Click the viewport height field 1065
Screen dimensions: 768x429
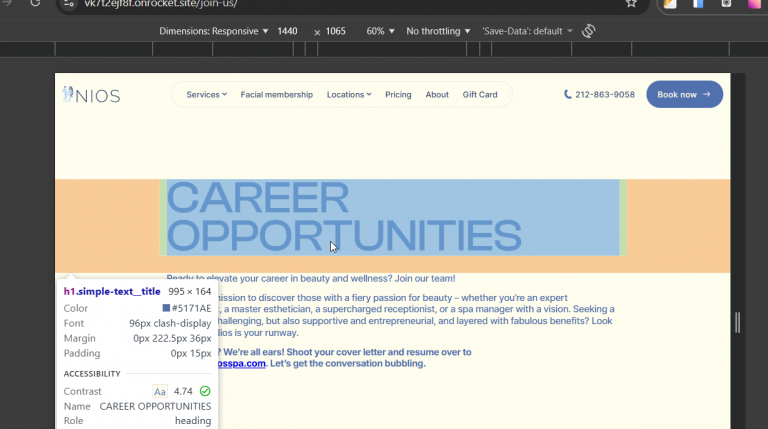[x=336, y=31]
